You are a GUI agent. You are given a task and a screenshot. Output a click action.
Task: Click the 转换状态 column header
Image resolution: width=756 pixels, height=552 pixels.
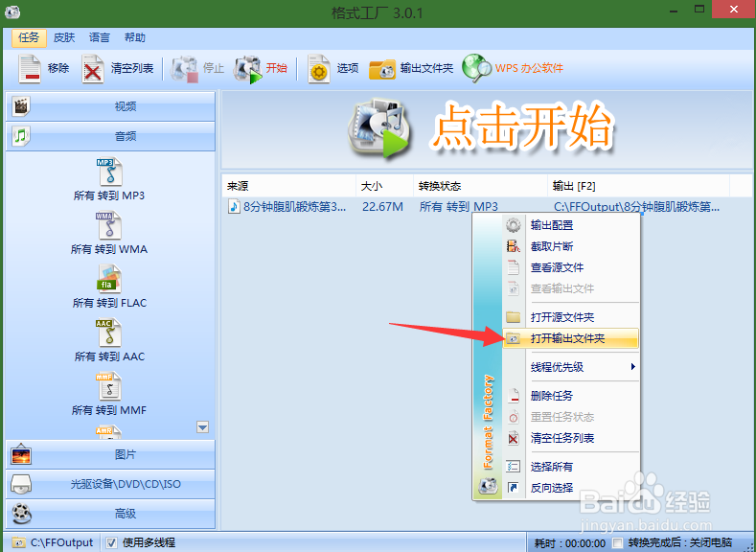coord(481,186)
